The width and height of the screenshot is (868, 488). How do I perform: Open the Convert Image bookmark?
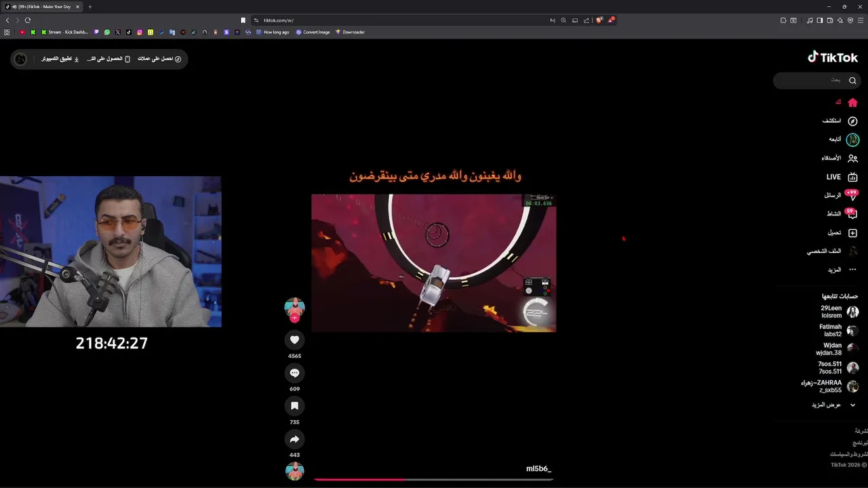click(x=313, y=32)
